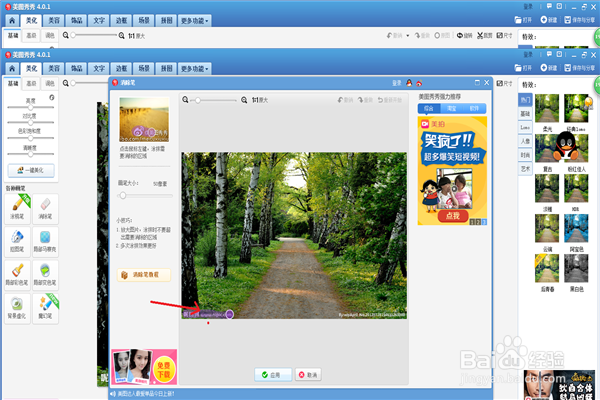600x400 pixels.
Task: Click 新建 new in the front window
Action: (x=548, y=68)
